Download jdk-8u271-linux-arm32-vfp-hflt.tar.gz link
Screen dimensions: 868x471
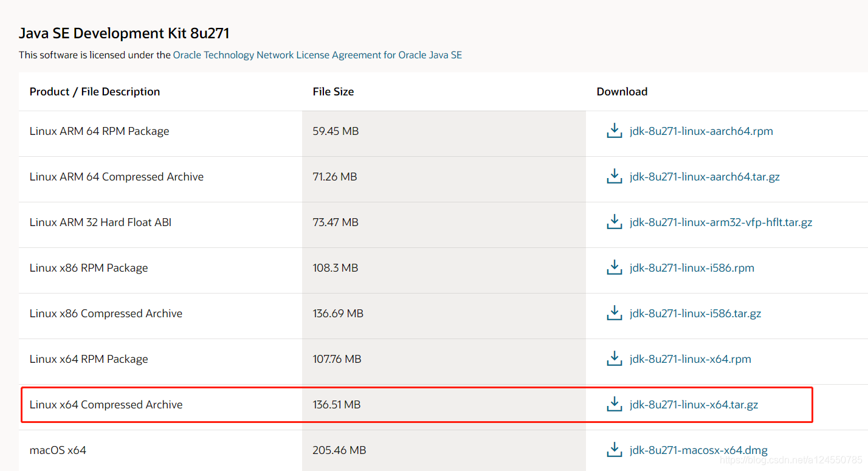[x=721, y=222]
